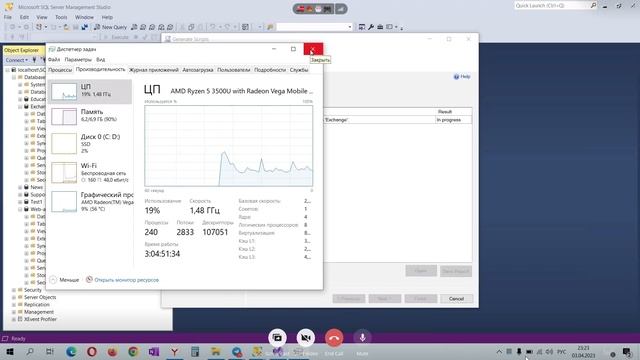Image resolution: width=640 pixels, height=360 pixels.
Task: Open the Window menu in SSMS
Action: pyautogui.click(x=84, y=17)
